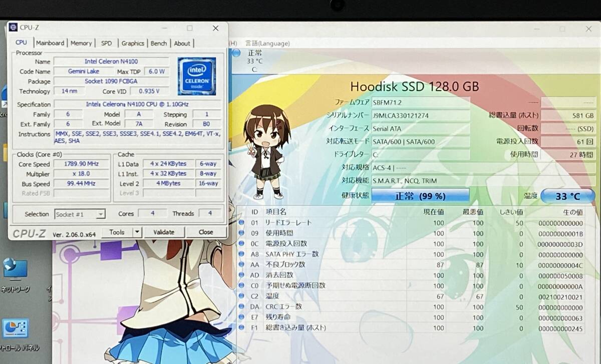Click the status dot for row C0 予期せぬ電源断回数

(x=241, y=286)
